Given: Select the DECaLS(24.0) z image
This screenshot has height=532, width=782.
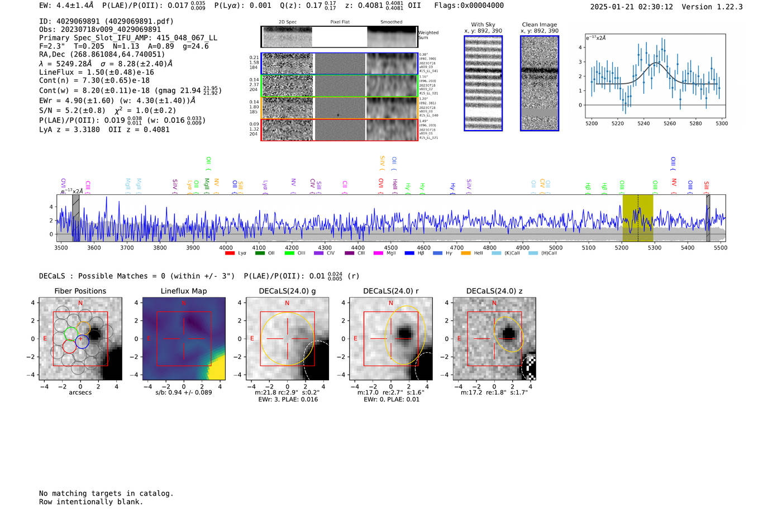Looking at the screenshot, I should pyautogui.click(x=494, y=339).
